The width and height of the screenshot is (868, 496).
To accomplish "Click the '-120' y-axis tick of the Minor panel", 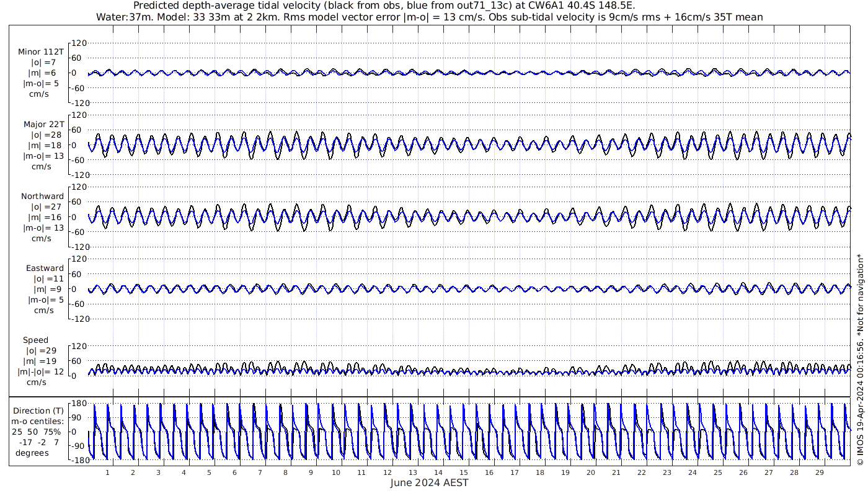I will (79, 102).
